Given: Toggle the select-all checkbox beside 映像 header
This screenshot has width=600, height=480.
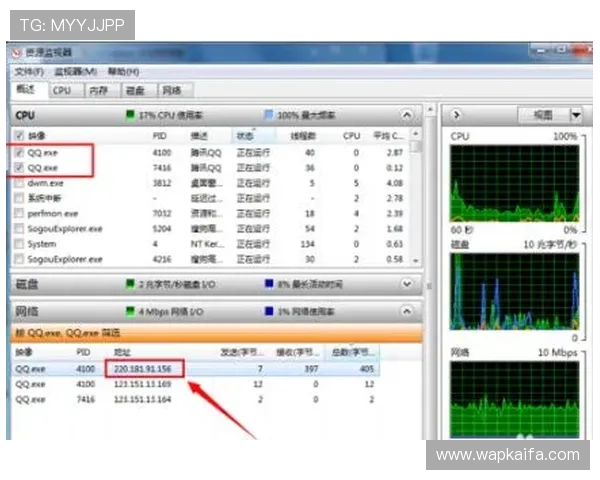Looking at the screenshot, I should (x=19, y=136).
